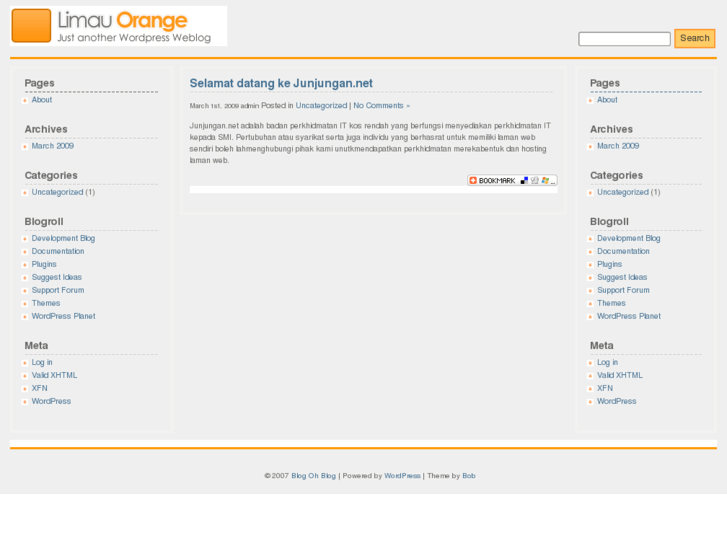Open the post title Selamat datang ke Junjungan.net
This screenshot has width=727, height=545.
click(x=281, y=83)
